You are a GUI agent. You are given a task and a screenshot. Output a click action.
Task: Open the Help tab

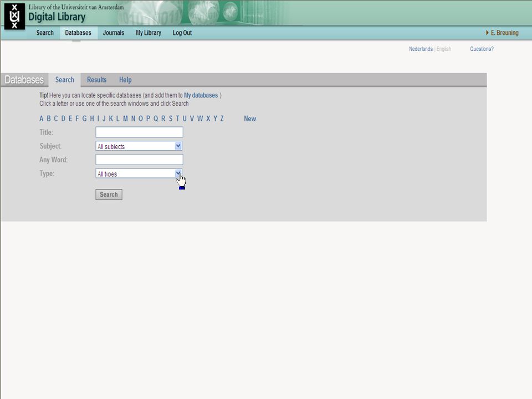[125, 80]
